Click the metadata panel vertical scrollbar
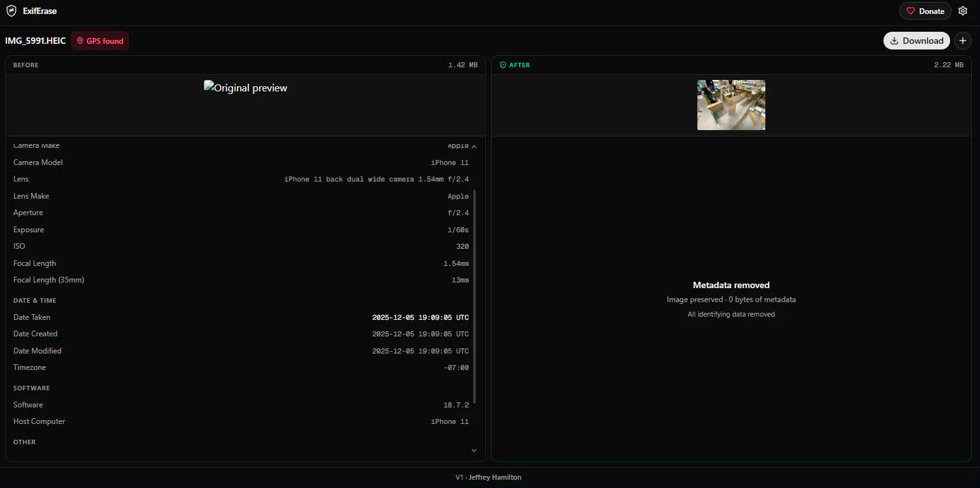Screen dimensions: 980x488 [x=474, y=297]
